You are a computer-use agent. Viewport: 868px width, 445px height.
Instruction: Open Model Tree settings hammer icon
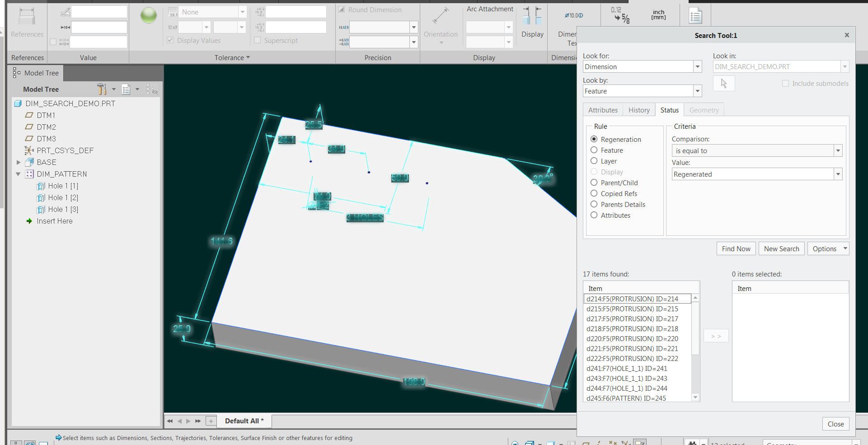tap(102, 89)
